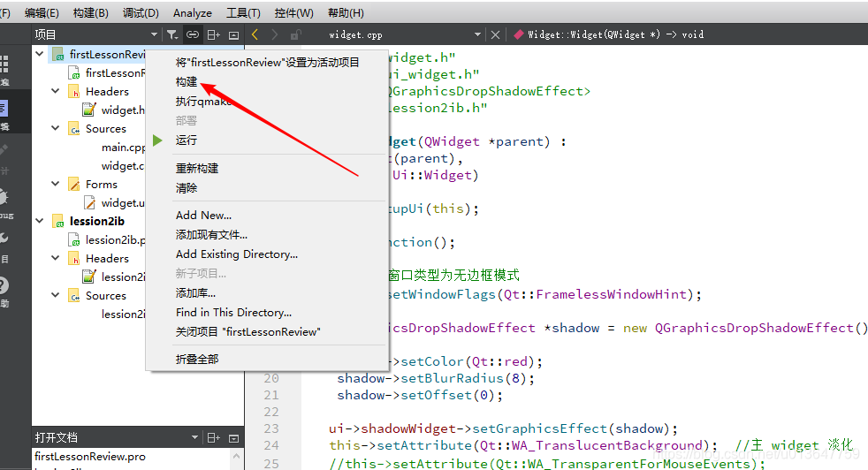Select main.cpp in the project tree
This screenshot has height=470, width=868.
[x=123, y=148]
